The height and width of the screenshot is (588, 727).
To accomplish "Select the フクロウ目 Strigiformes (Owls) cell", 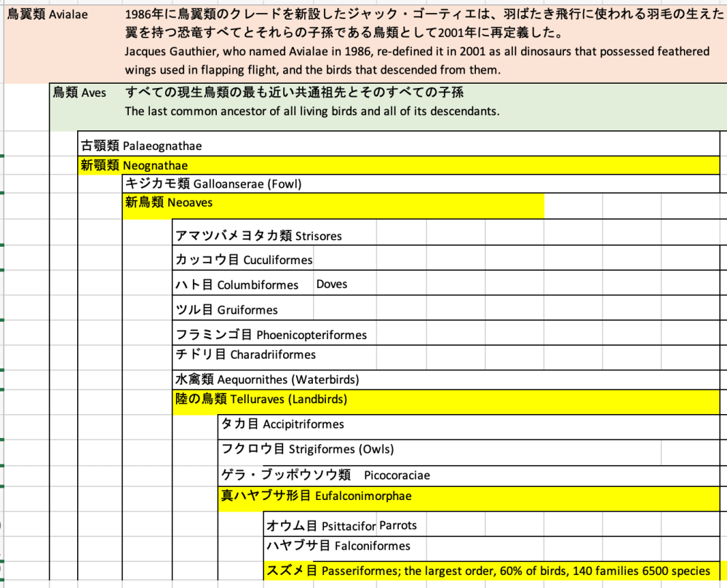I will [x=307, y=449].
